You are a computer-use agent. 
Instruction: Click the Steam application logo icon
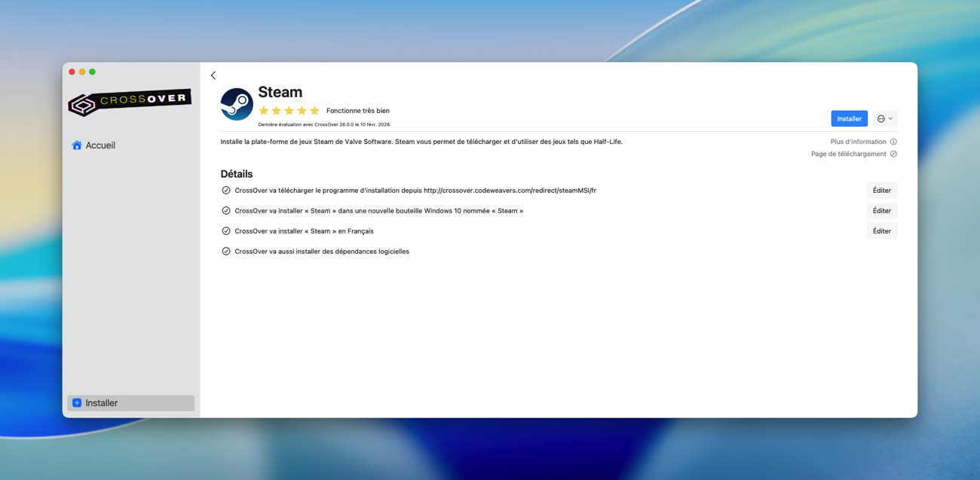(237, 104)
